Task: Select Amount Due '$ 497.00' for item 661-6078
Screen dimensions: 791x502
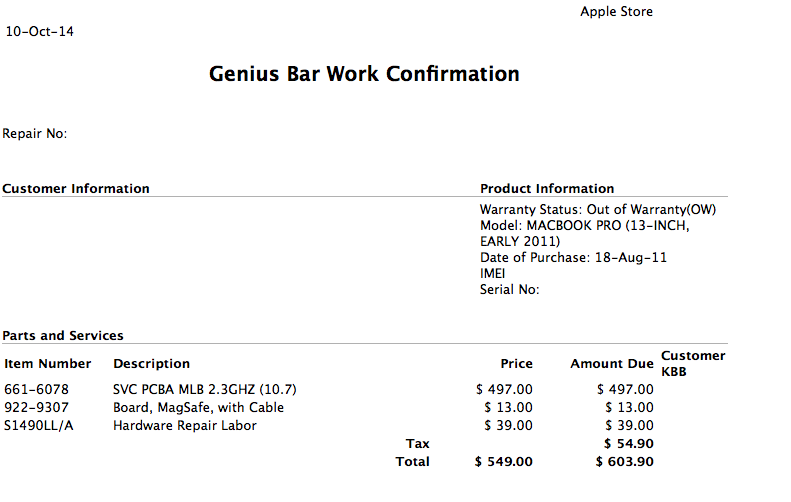Action: [x=625, y=389]
